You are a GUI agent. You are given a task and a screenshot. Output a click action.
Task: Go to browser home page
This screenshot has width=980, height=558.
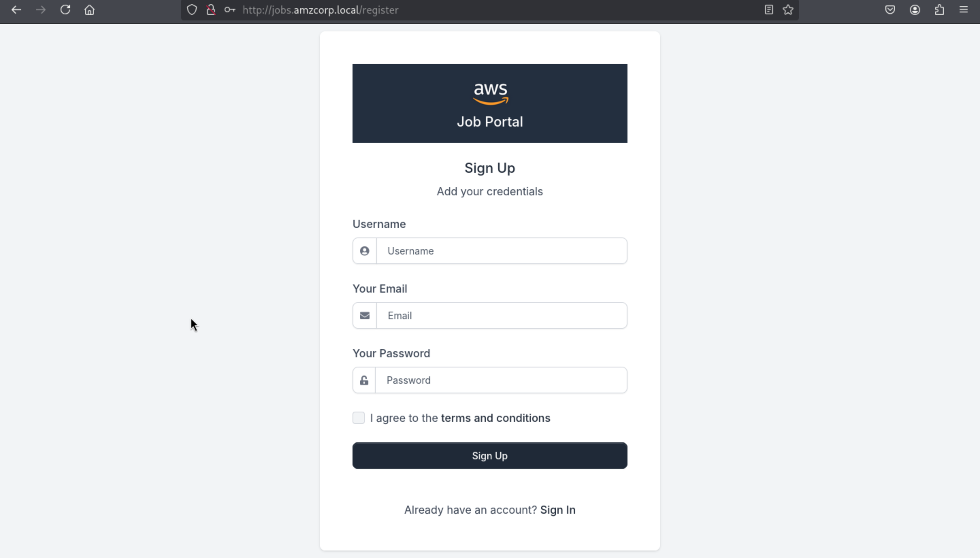89,10
